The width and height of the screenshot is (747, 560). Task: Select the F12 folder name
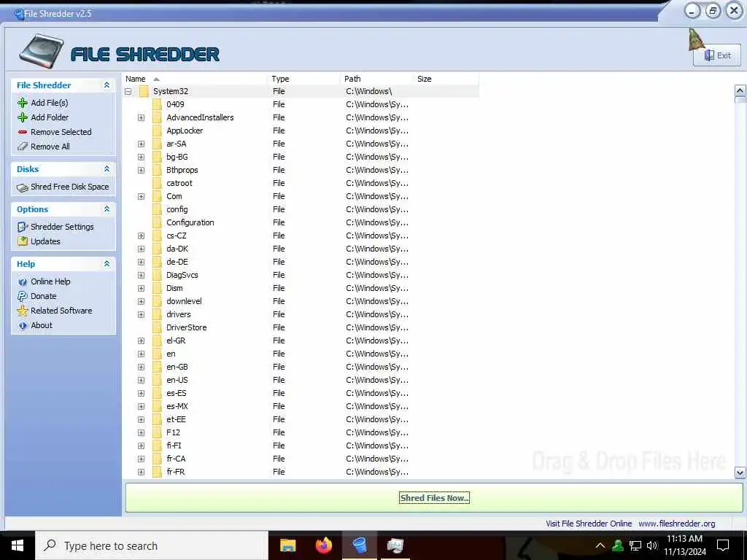point(173,433)
